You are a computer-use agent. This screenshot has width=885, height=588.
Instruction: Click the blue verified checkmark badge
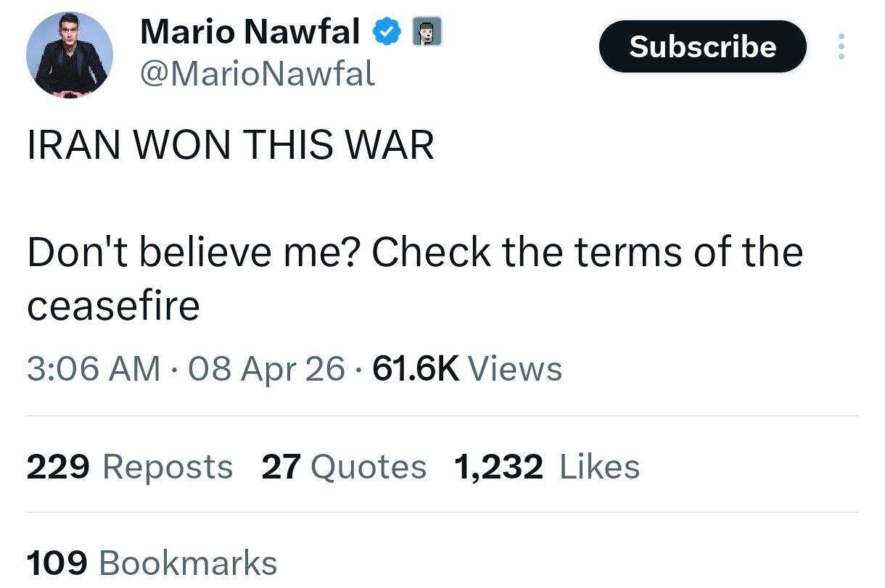385,31
